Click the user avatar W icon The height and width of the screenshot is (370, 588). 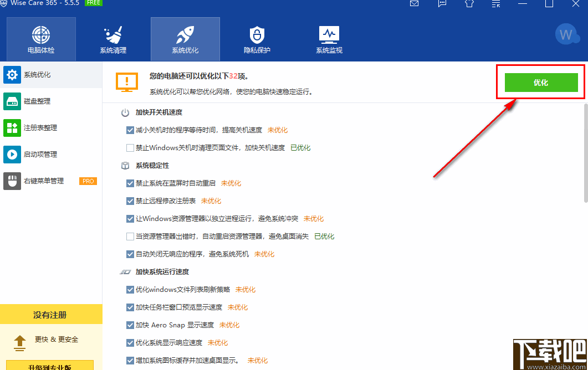pyautogui.click(x=566, y=34)
